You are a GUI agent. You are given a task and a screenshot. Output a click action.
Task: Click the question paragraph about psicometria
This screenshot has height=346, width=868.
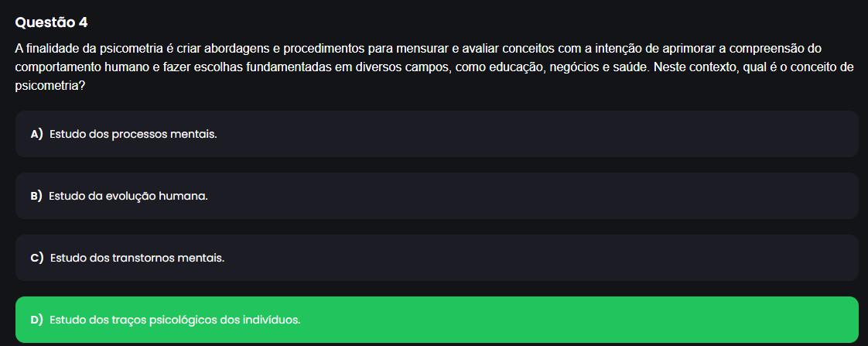(433, 67)
